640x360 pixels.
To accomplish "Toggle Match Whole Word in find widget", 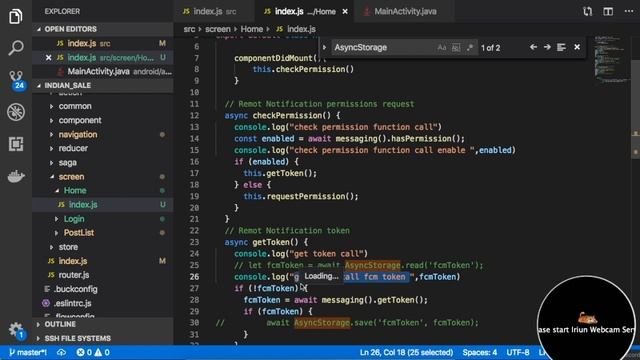I will click(456, 48).
